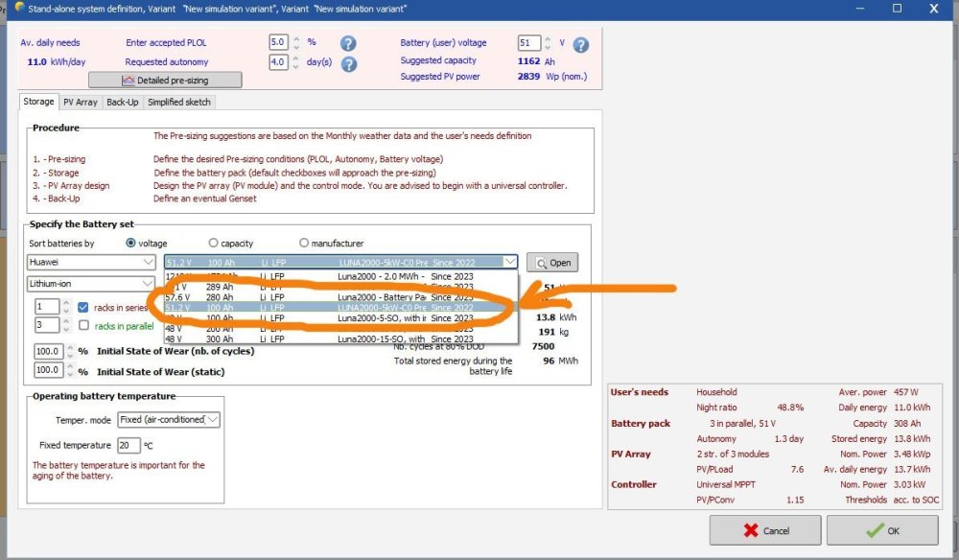Open the Lithium-ion technology dropdown
This screenshot has width=959, height=560.
pos(147,284)
